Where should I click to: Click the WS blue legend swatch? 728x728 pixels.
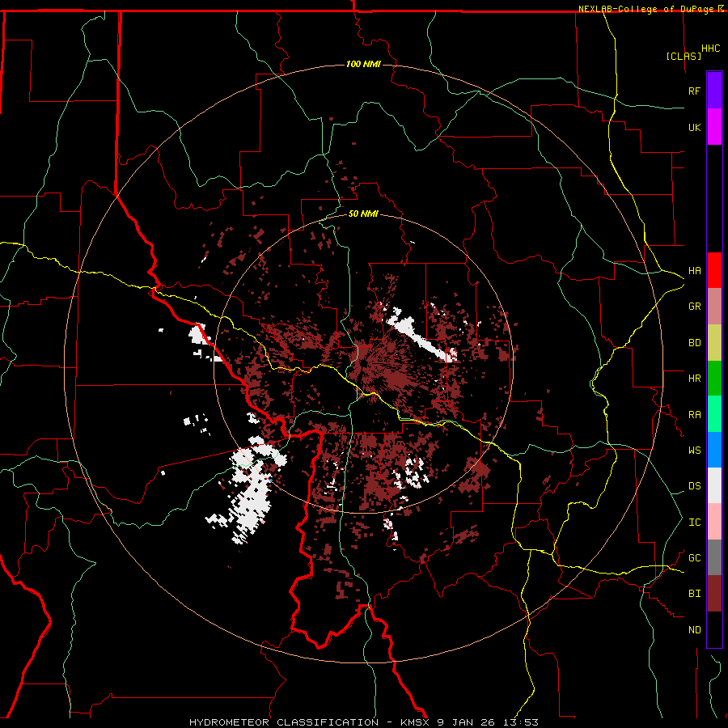[x=714, y=450]
